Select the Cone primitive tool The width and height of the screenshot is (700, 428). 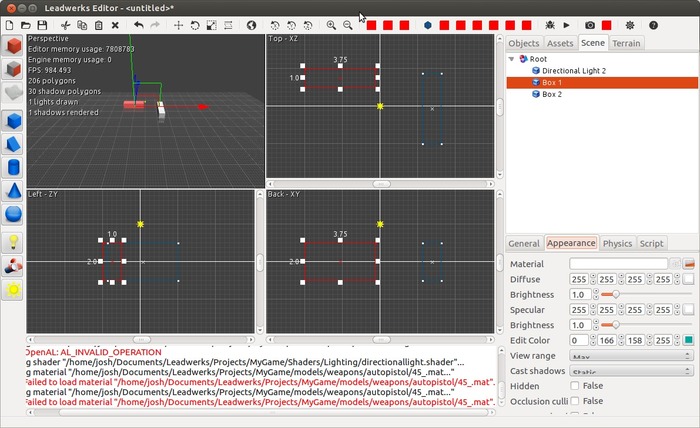[13, 191]
